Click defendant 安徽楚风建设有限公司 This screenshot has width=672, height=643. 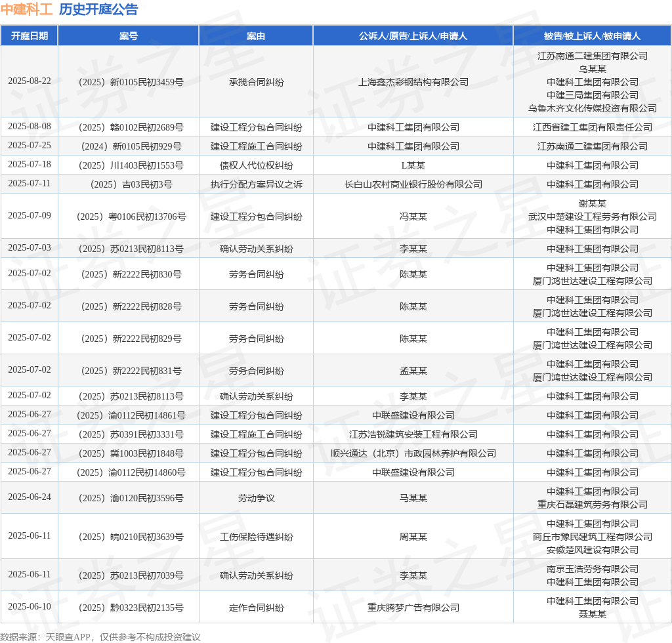pyautogui.click(x=593, y=550)
